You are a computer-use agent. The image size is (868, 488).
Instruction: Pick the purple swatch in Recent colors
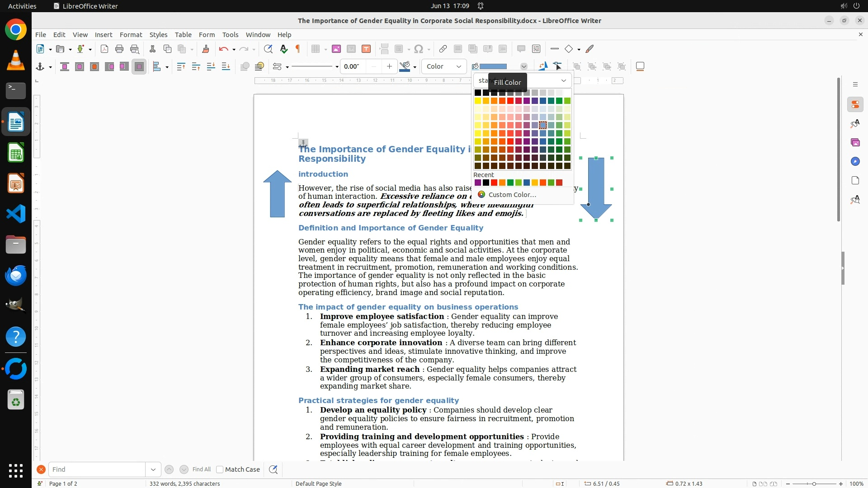point(478,183)
